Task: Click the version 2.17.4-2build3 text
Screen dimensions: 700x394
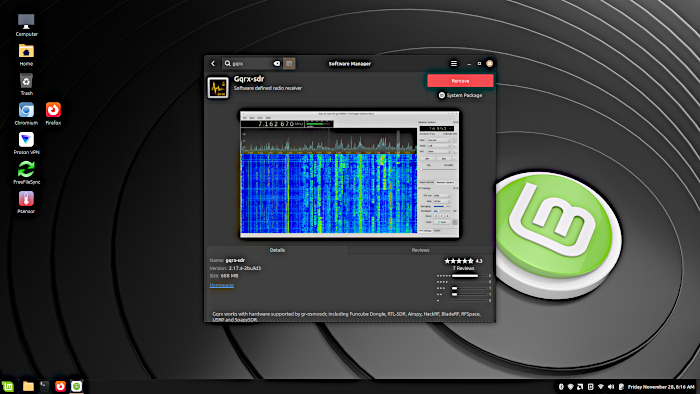Action: (235, 268)
